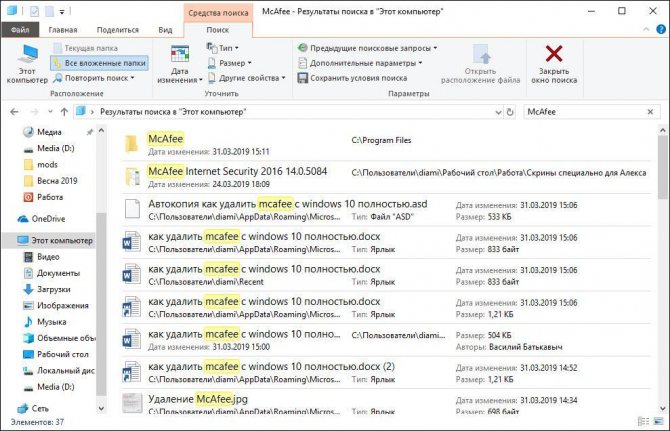Click 'Открыть расположение файла' button

[481, 64]
